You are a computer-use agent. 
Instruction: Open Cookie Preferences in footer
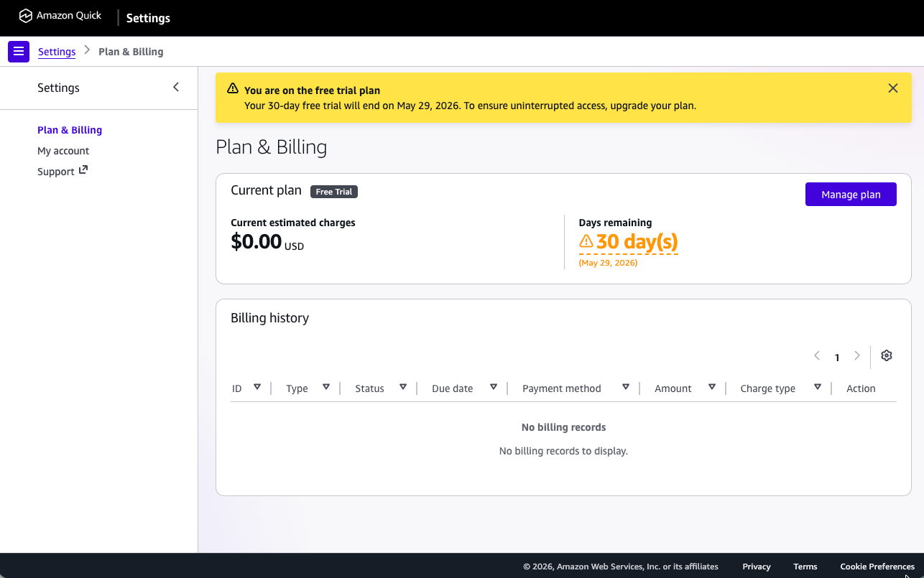pyautogui.click(x=877, y=567)
